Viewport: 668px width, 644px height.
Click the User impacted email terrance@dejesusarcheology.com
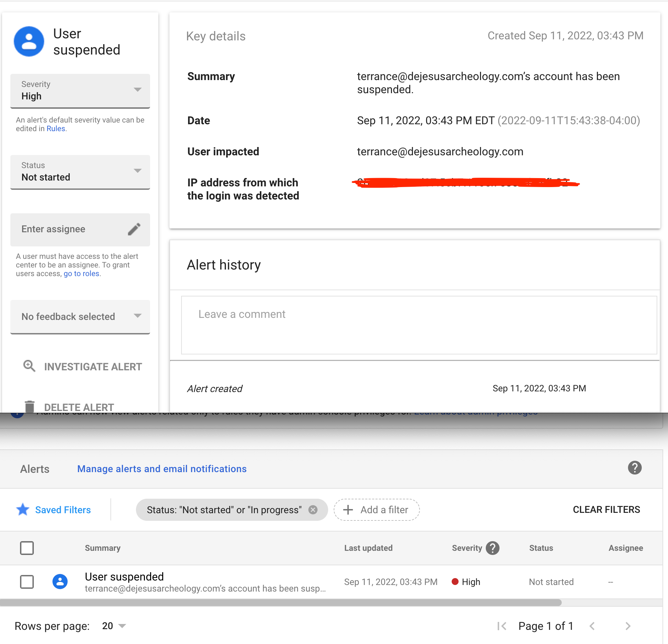pos(440,152)
